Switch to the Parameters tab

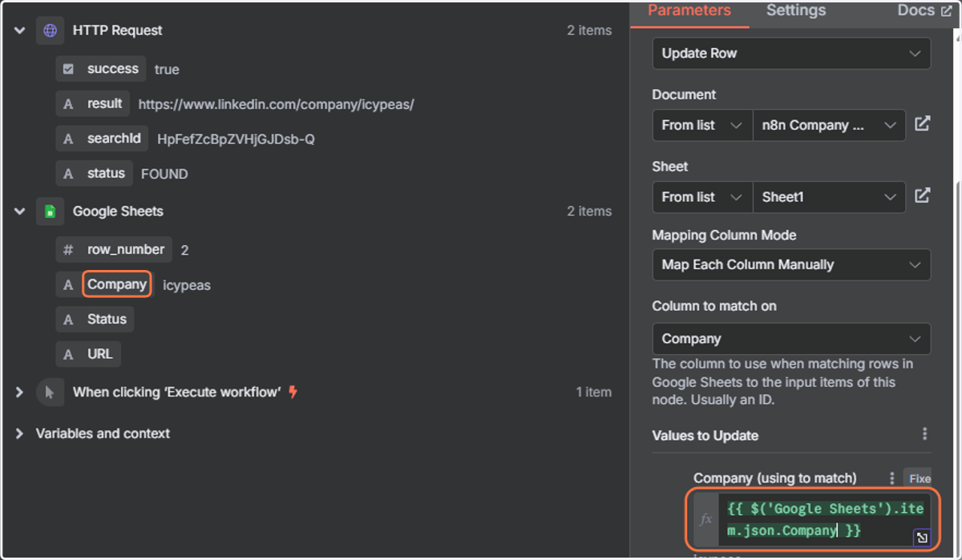(x=689, y=11)
